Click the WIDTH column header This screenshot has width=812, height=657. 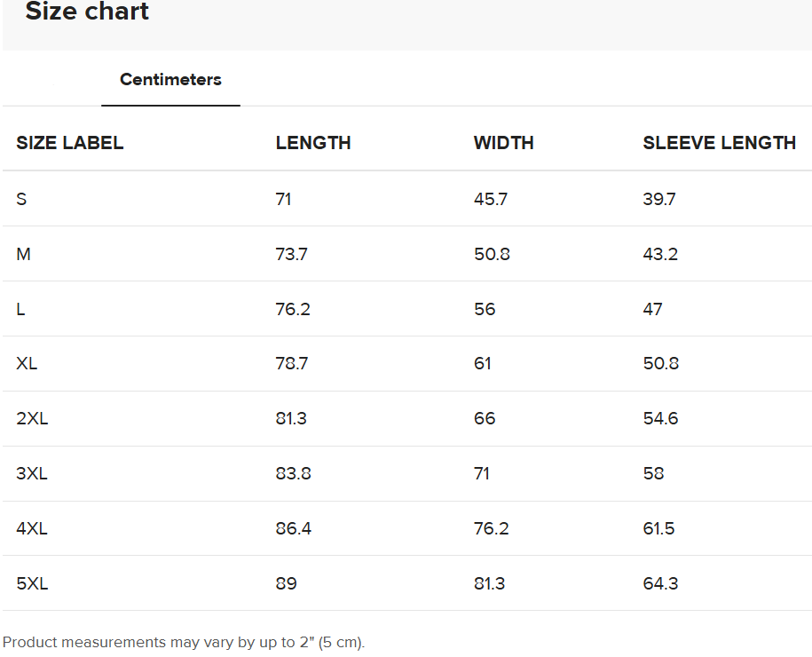tap(503, 143)
